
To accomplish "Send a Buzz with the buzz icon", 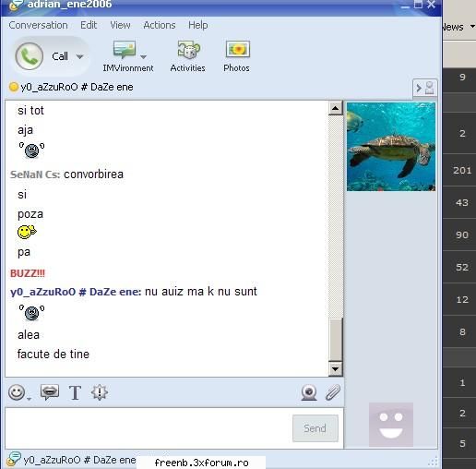I will tap(100, 392).
